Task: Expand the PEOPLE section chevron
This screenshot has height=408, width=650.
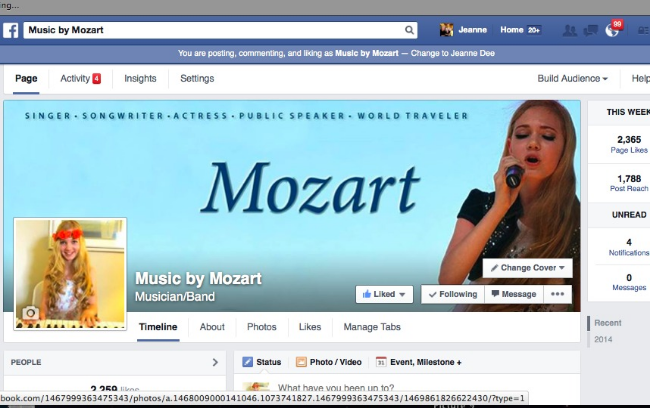Action: (215, 362)
